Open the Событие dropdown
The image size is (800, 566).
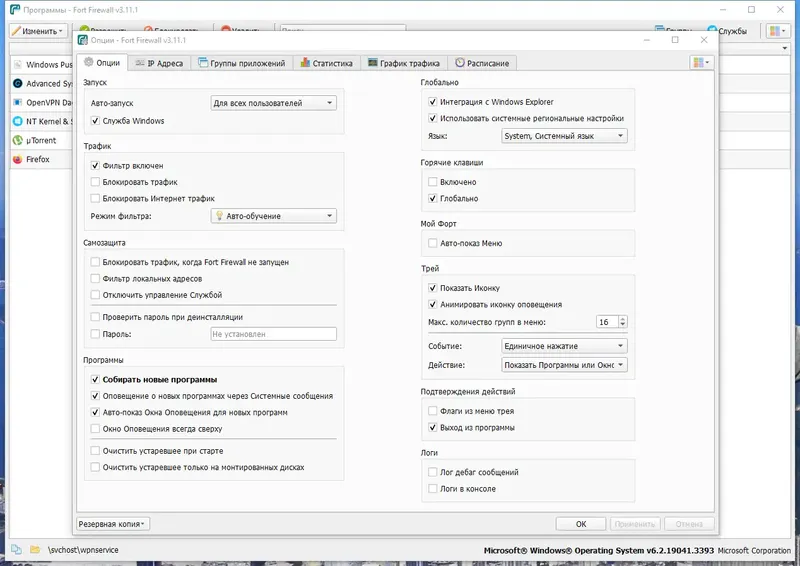[x=564, y=346]
